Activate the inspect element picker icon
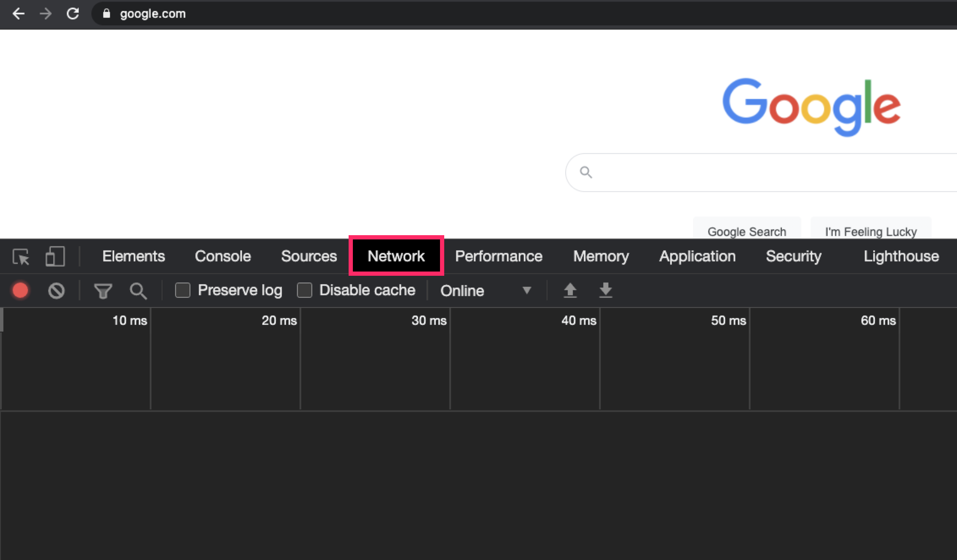The height and width of the screenshot is (560, 957). pos(21,257)
